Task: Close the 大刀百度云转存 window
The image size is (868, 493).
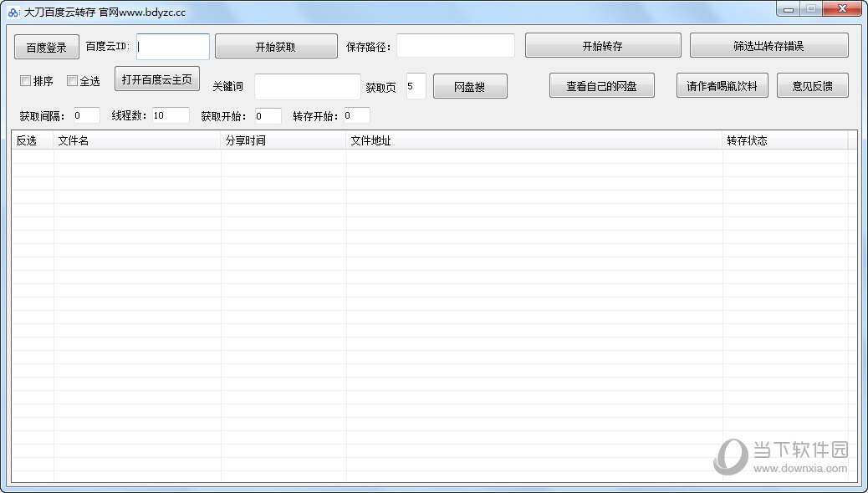Action: pos(842,9)
